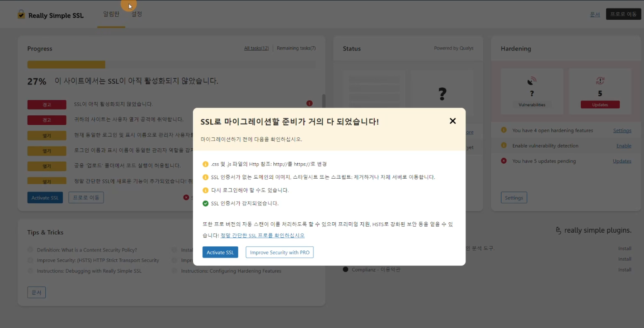Click 프로로 이동 button in Progress panel
This screenshot has height=328, width=644.
point(86,198)
